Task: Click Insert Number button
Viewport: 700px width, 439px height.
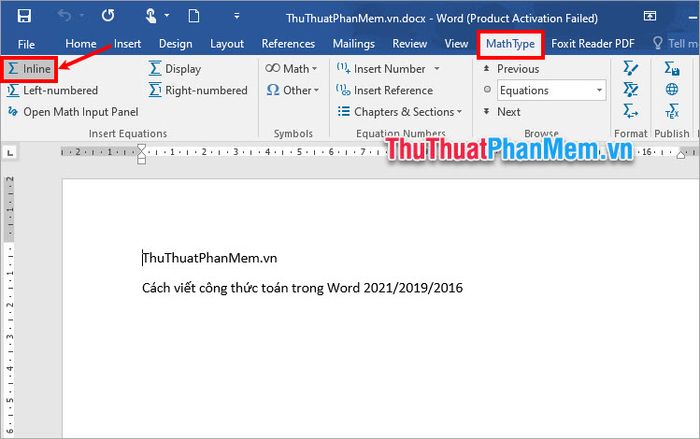Action: click(382, 69)
